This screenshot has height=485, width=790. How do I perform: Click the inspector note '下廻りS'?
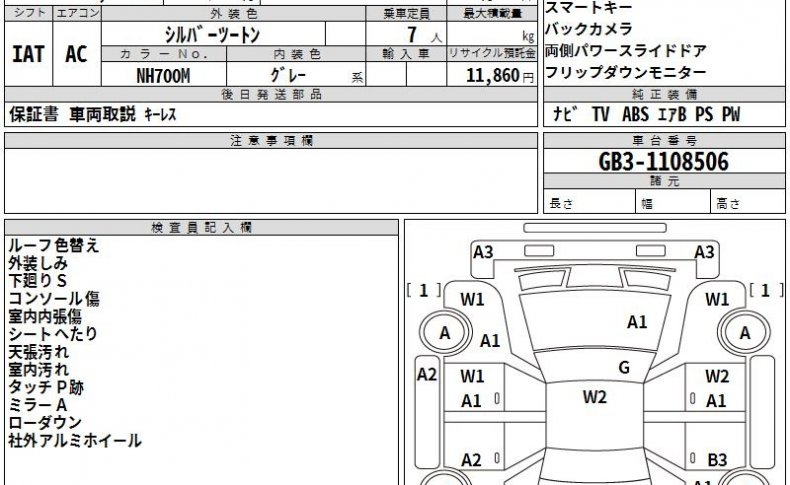(x=38, y=281)
